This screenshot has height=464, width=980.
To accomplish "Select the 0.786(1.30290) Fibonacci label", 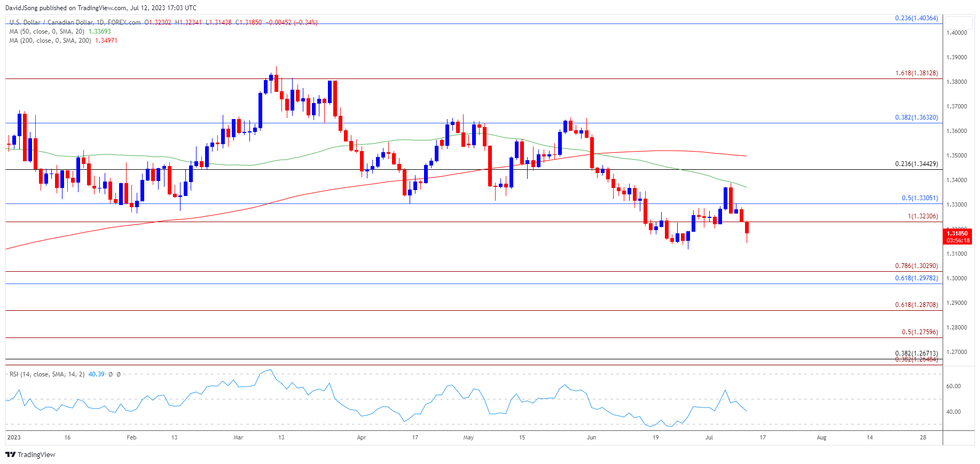I will [x=916, y=266].
